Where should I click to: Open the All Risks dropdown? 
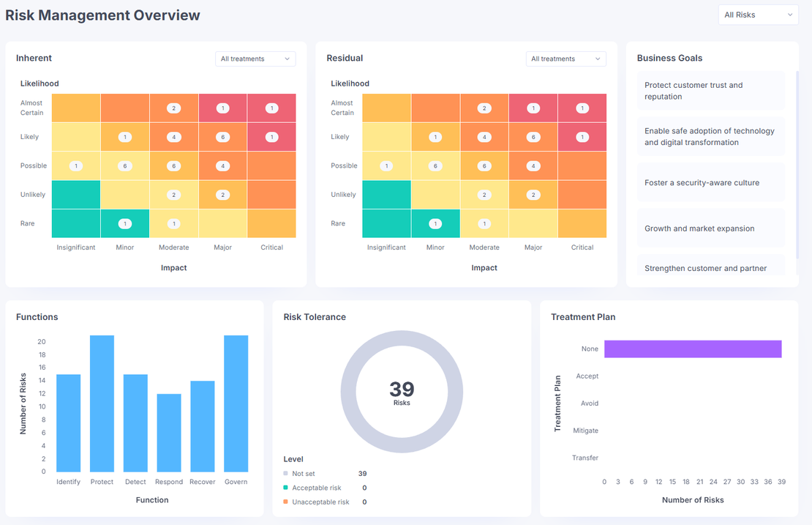758,15
